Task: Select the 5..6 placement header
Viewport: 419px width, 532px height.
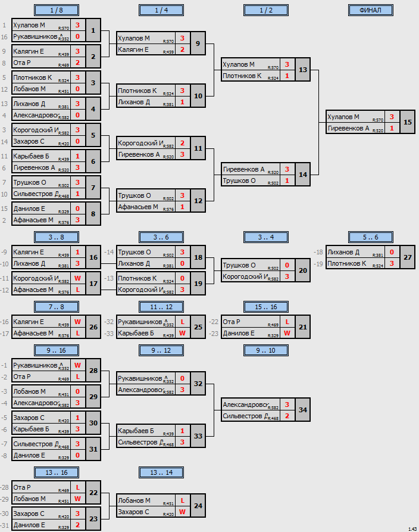Action: click(x=371, y=237)
